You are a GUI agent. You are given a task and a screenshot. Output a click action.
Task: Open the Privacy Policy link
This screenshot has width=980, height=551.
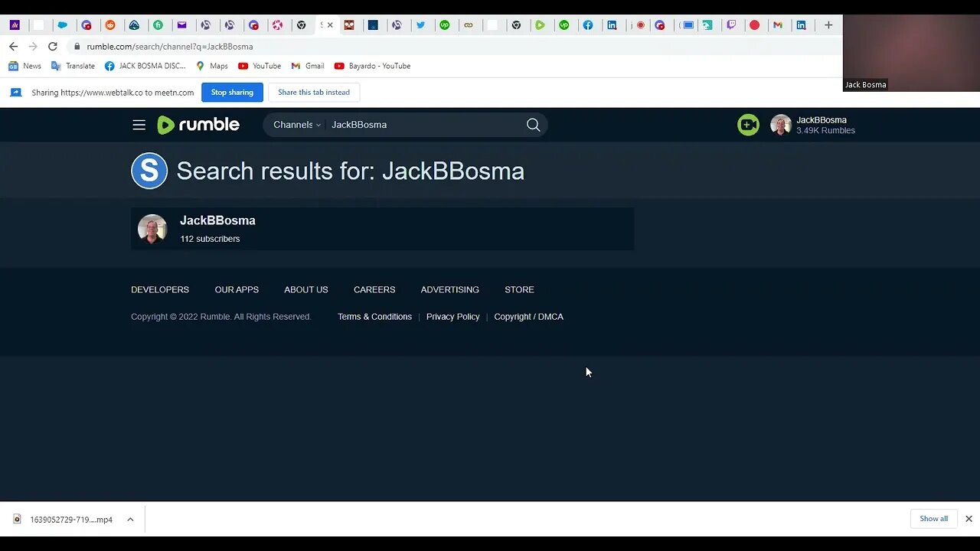coord(453,317)
